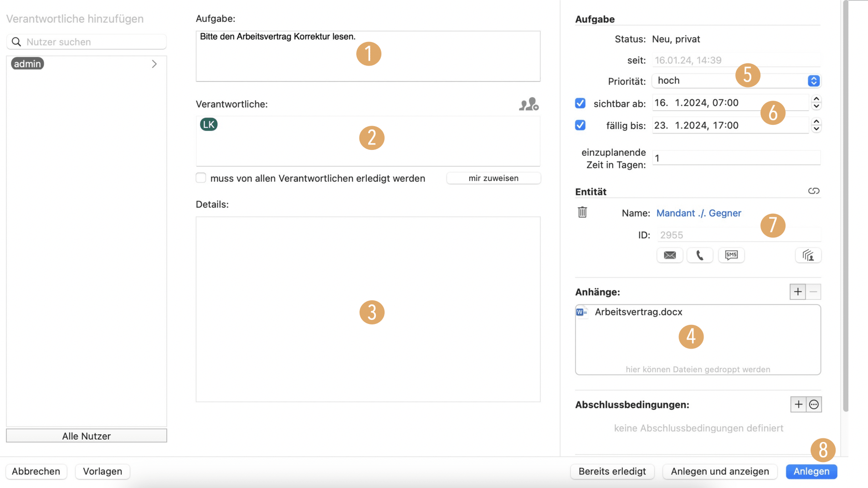Toggle the 'fällig bis' checkbox

[580, 125]
